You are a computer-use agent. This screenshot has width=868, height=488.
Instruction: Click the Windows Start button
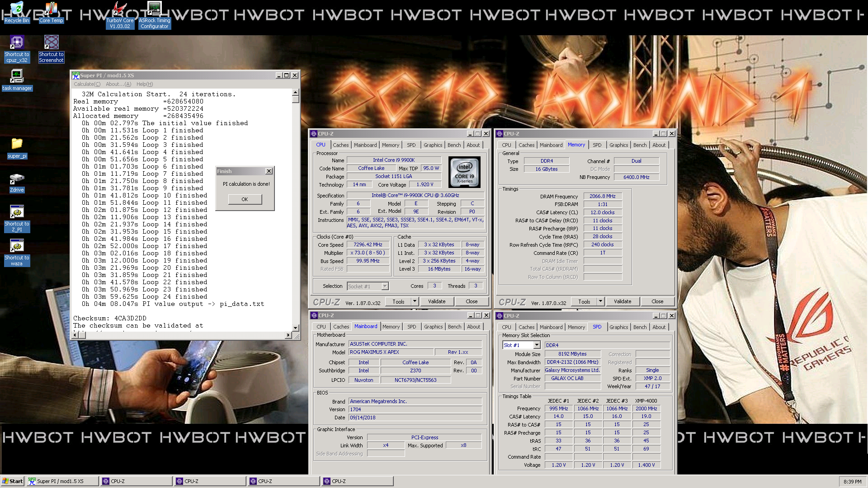[x=12, y=481]
